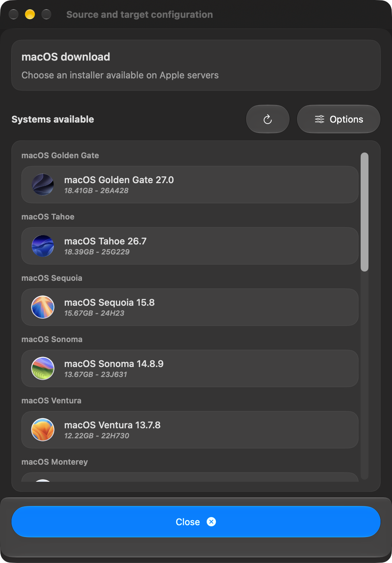Click the systems list vertical scrollbar thumb
The width and height of the screenshot is (392, 563).
point(364,212)
